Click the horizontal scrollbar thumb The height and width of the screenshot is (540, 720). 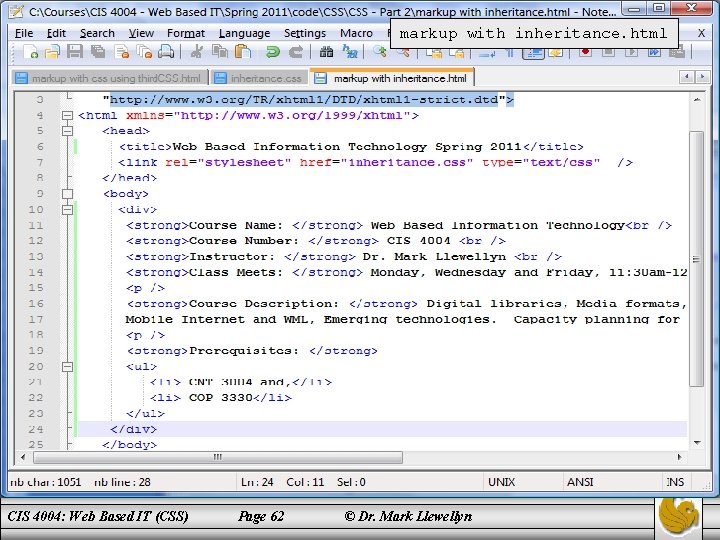[x=218, y=457]
